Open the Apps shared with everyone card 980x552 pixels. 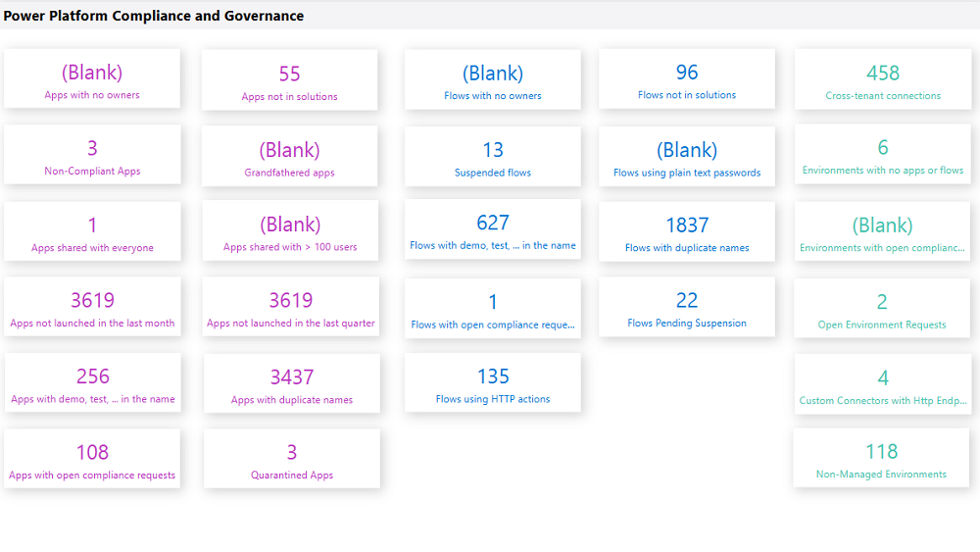[92, 230]
